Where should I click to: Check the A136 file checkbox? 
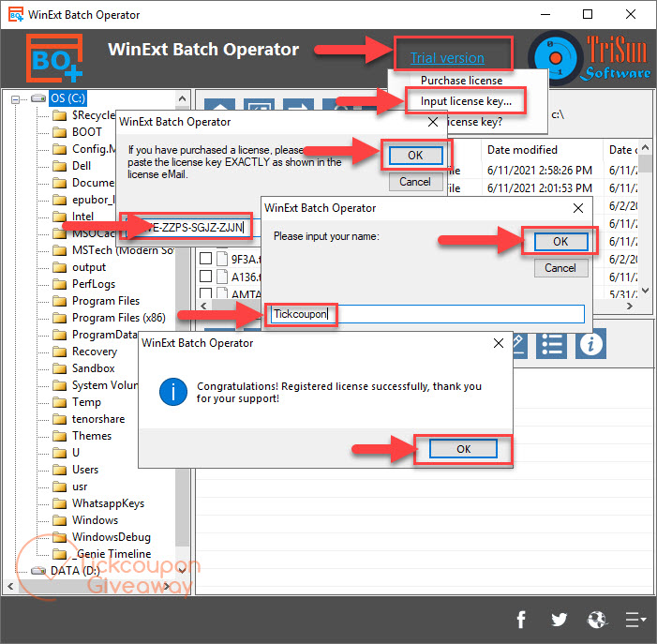206,277
